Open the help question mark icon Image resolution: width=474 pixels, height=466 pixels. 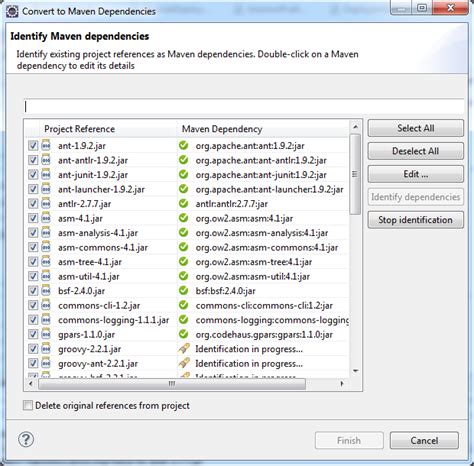click(26, 439)
